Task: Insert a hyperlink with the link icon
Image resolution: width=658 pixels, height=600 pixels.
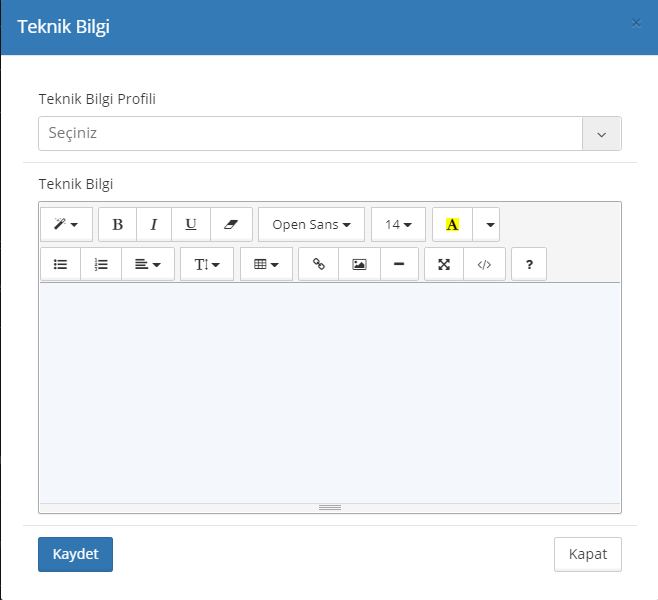Action: coord(319,264)
